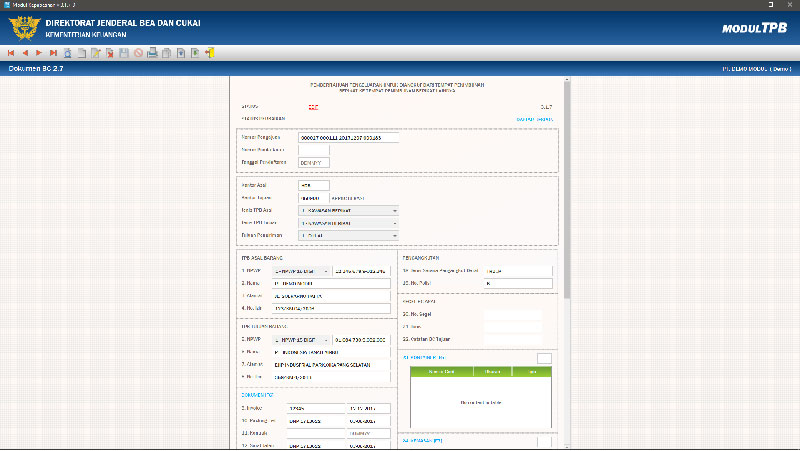Click the edit document pencil icon
This screenshot has height=451, width=800.
tap(96, 53)
